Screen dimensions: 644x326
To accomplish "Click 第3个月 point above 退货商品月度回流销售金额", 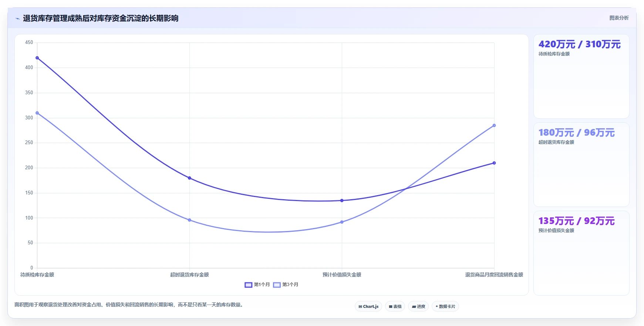I will [x=494, y=125].
